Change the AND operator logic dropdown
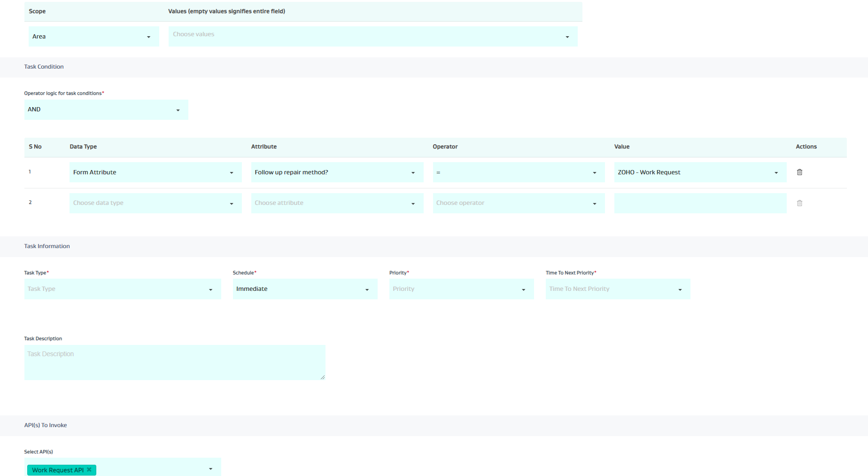Screen dimensions: 868x476 pos(106,109)
